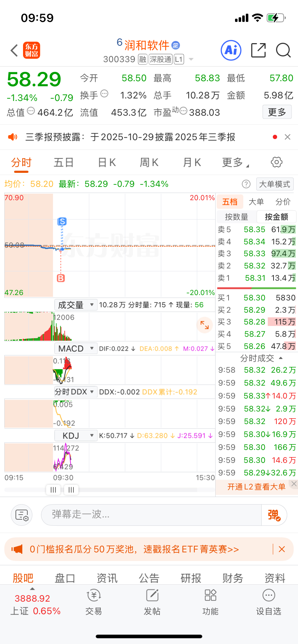Select 按金额 display option
The image size is (298, 644).
point(276,217)
